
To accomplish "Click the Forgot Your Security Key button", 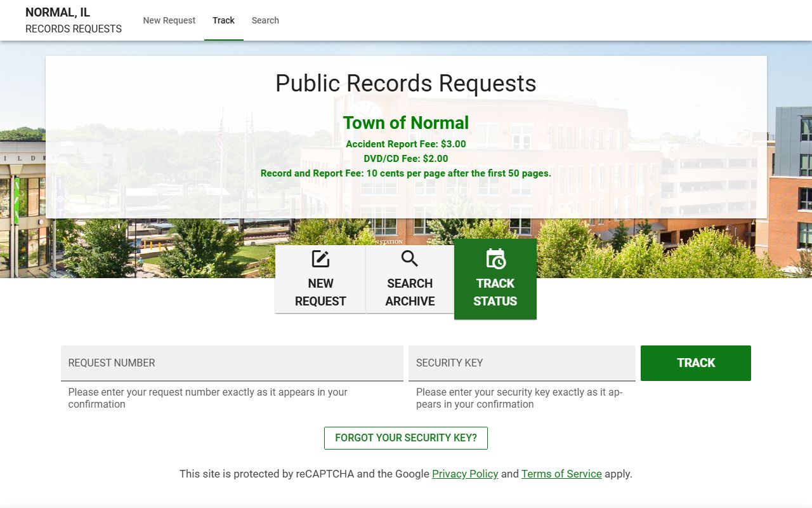I will click(406, 438).
